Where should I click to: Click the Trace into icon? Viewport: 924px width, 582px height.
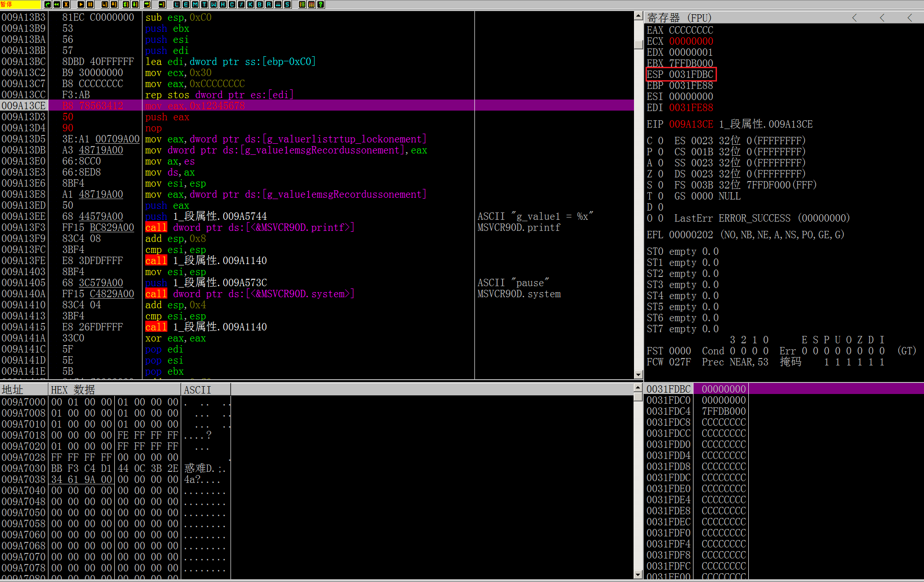pos(126,5)
